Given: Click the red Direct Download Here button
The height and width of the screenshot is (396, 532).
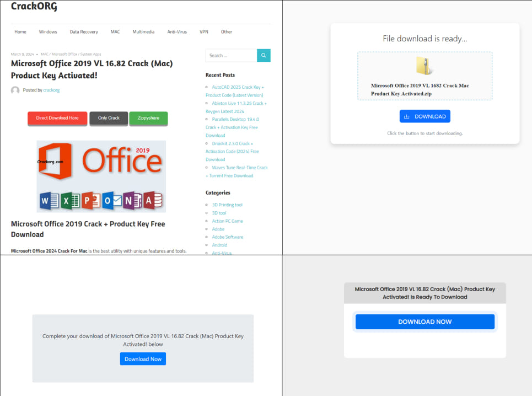Looking at the screenshot, I should coord(57,118).
